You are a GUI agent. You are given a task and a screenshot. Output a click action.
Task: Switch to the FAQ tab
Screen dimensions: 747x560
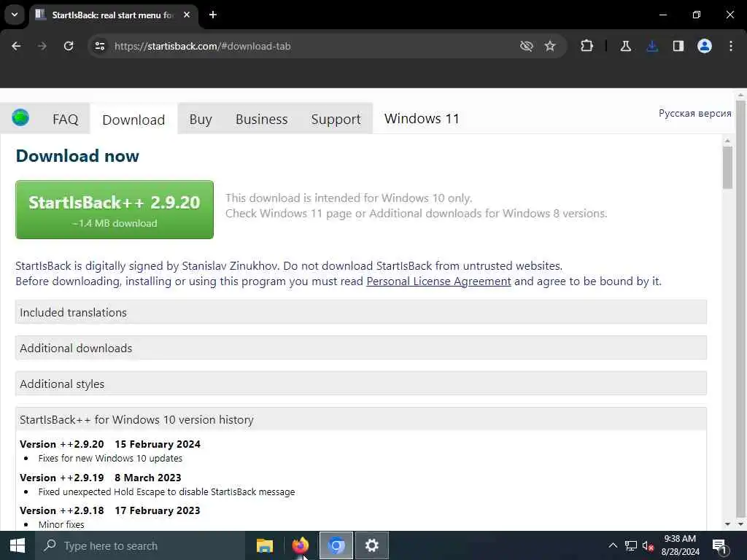[65, 119]
